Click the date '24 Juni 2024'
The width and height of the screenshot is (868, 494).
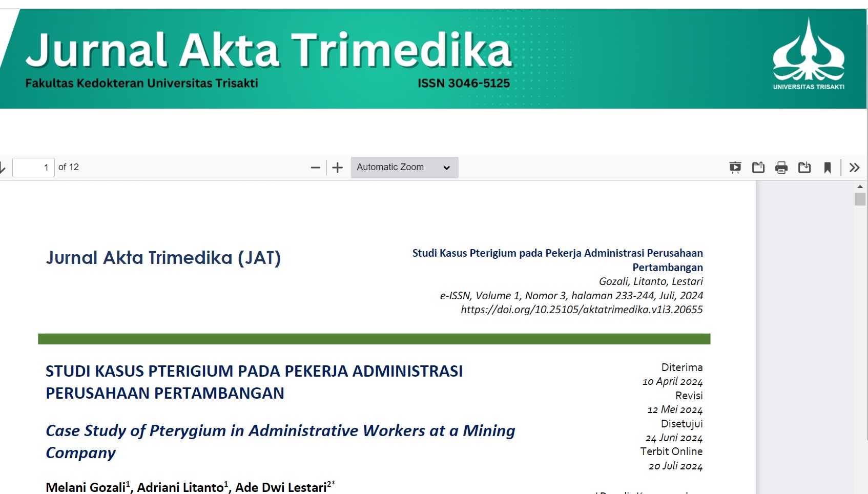(x=674, y=438)
